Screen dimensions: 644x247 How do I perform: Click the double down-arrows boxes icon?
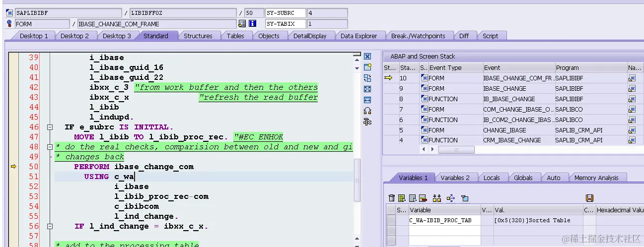pyautogui.click(x=437, y=198)
